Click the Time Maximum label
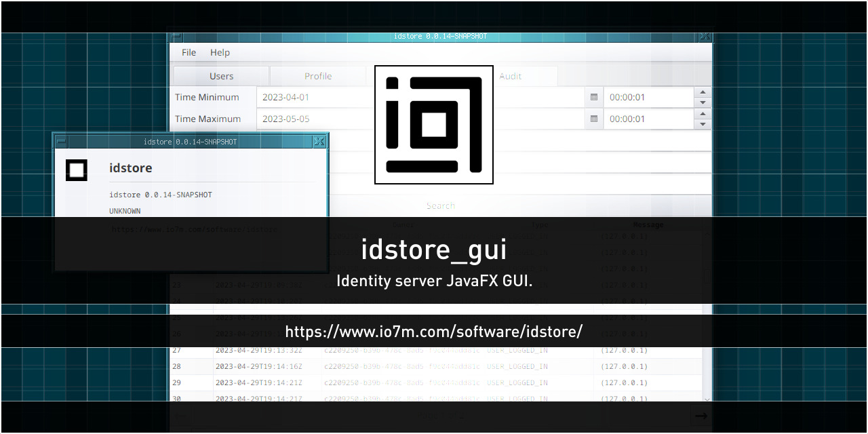Viewport: 868px width, 434px height. (208, 119)
